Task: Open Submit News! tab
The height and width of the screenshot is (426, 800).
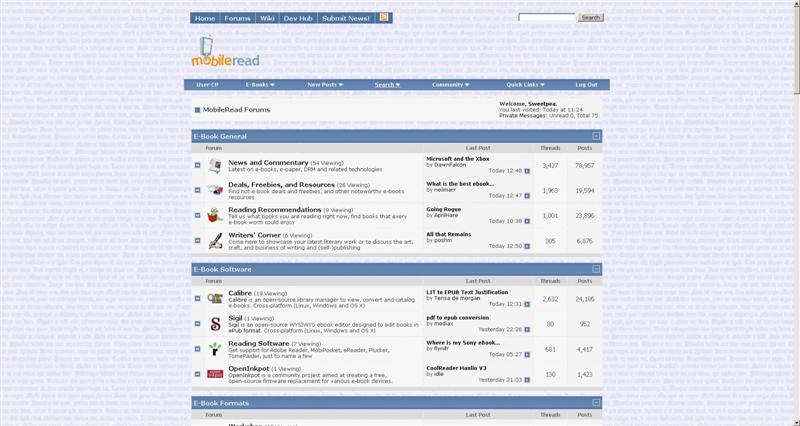Action: coord(346,18)
